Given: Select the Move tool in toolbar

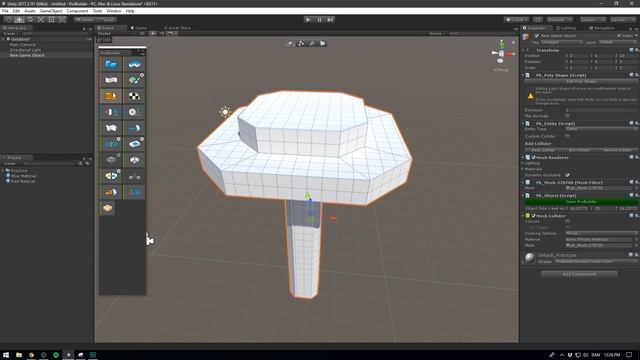Looking at the screenshot, I should 19,20.
